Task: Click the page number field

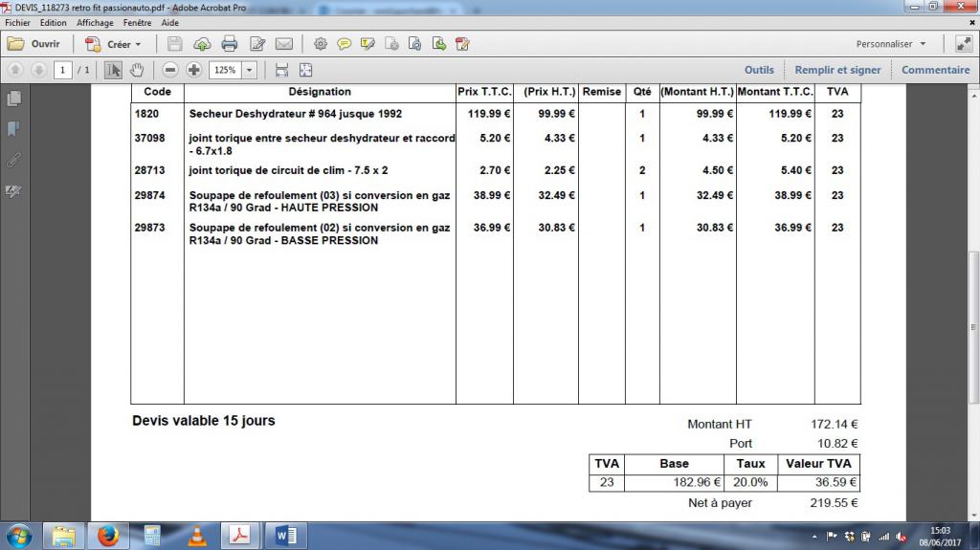Action: 62,70
